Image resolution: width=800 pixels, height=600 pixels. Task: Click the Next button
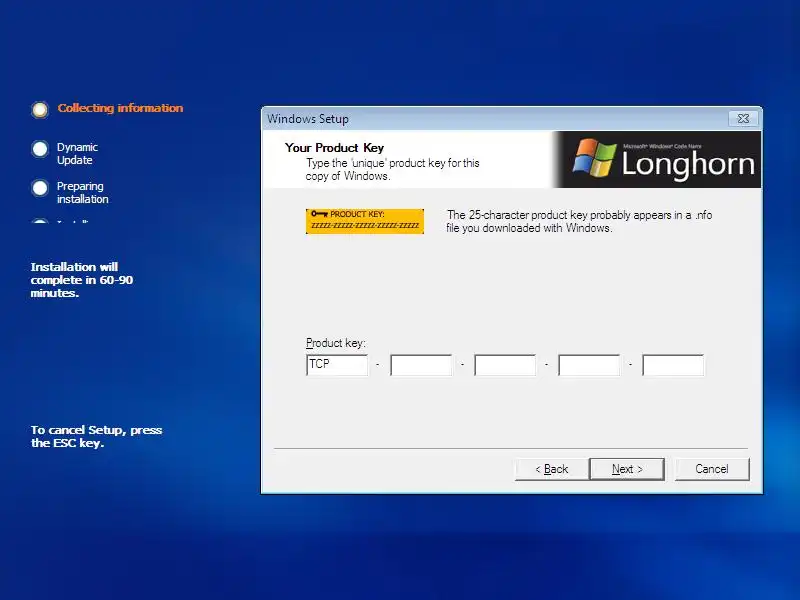tap(627, 469)
